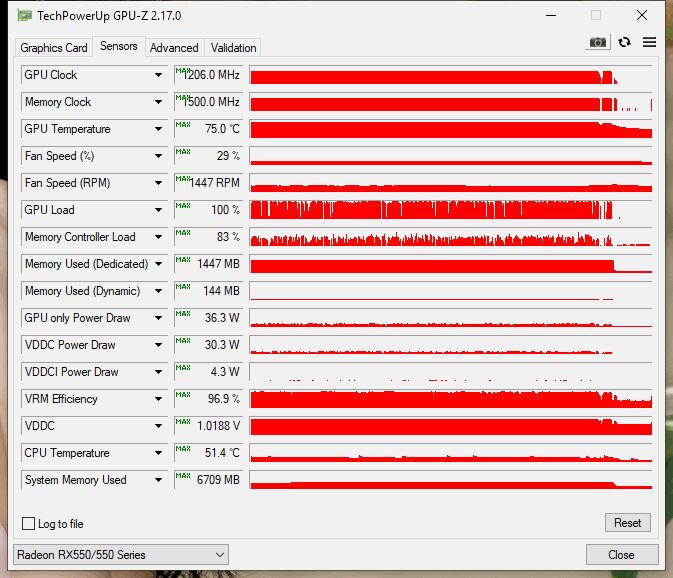Click the Memory Used (Dedicated) graph
This screenshot has height=578, width=673.
pyautogui.click(x=451, y=264)
